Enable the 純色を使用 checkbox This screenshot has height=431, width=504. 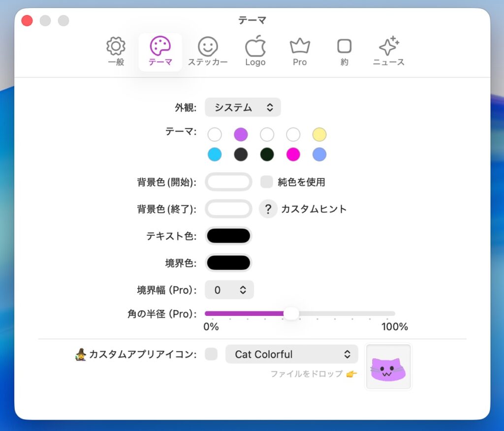tap(266, 182)
